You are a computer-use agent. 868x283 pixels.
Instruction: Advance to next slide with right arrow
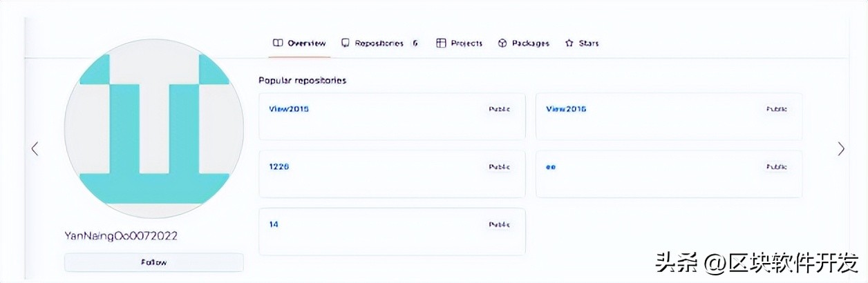point(840,148)
